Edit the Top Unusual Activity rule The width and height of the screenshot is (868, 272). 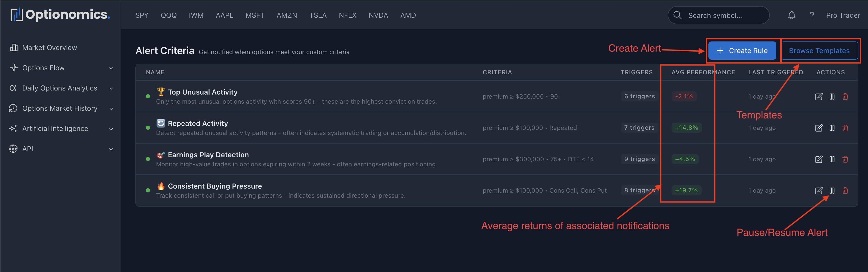click(x=819, y=97)
